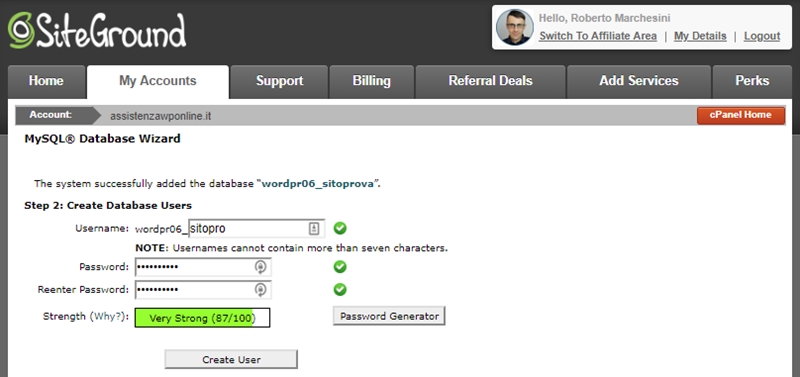This screenshot has height=377, width=800.
Task: Click the green checkmark beside Reenter Password
Action: point(340,290)
